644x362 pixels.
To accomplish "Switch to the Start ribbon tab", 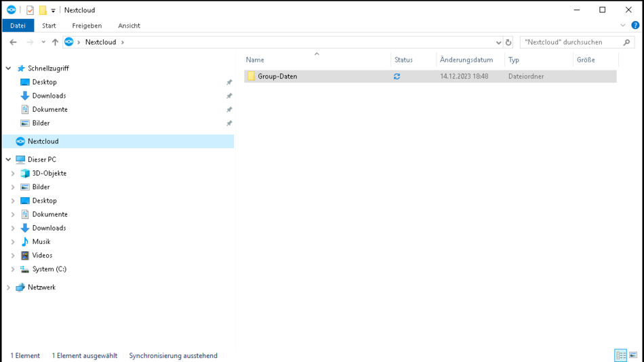I will point(49,26).
